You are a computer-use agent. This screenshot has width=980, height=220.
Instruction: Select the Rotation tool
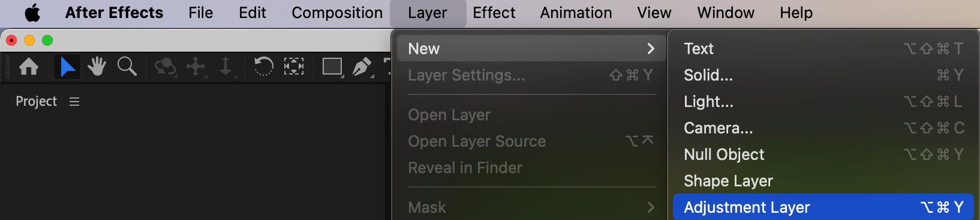(x=263, y=66)
